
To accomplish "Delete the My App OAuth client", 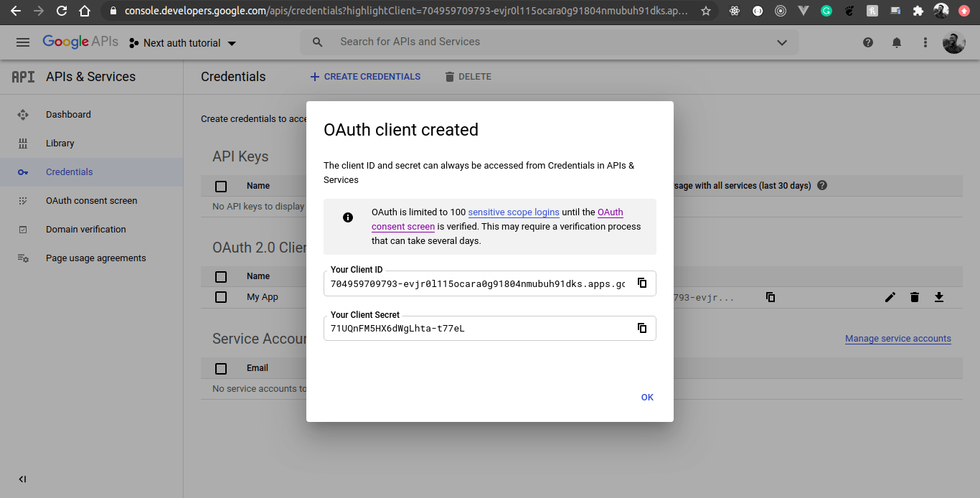I will click(914, 296).
